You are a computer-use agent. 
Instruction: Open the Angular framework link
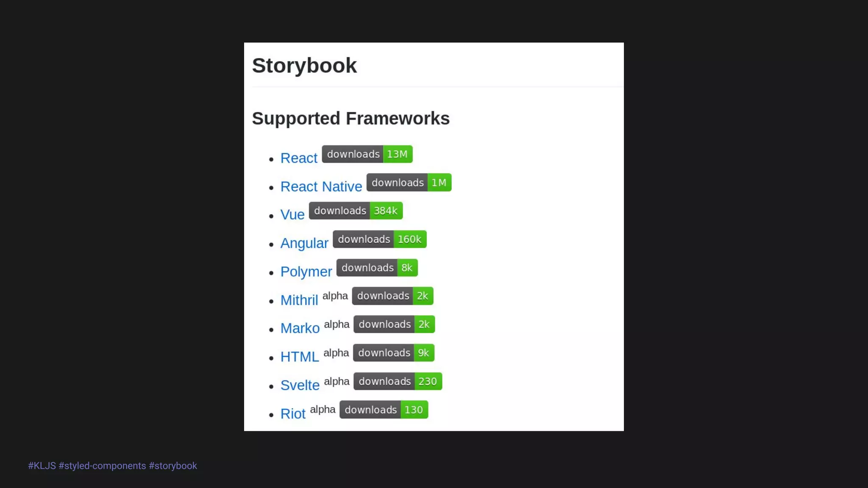click(304, 243)
